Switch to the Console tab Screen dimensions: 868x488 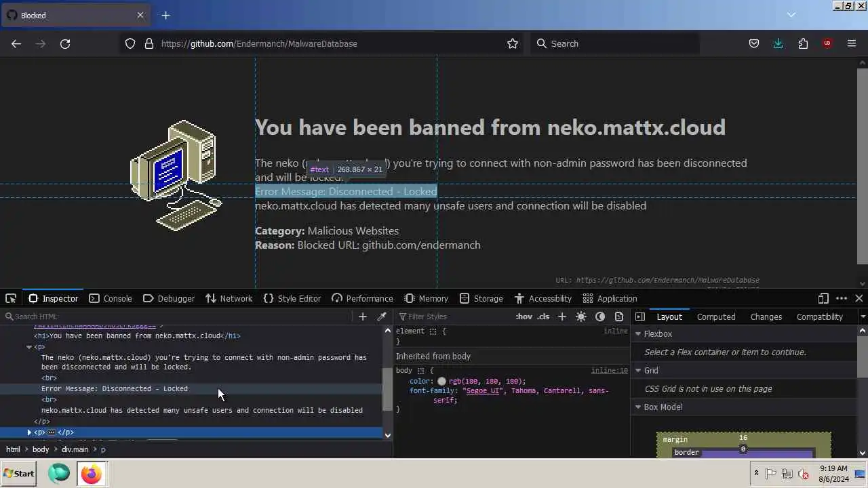[111, 298]
